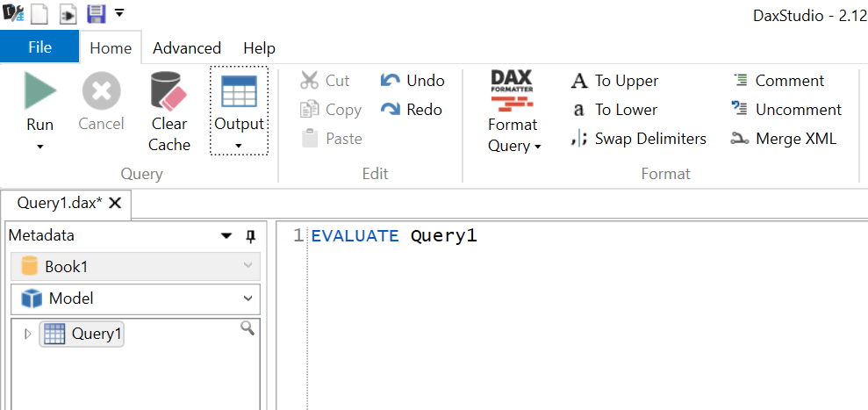Click the Merge XML icon
Screen dimensions: 868x410
point(740,139)
